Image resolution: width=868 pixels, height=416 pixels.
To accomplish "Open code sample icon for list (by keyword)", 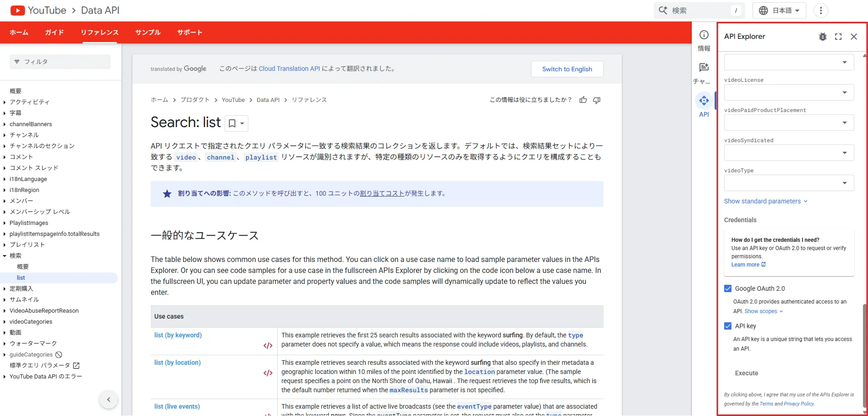I will click(x=268, y=346).
